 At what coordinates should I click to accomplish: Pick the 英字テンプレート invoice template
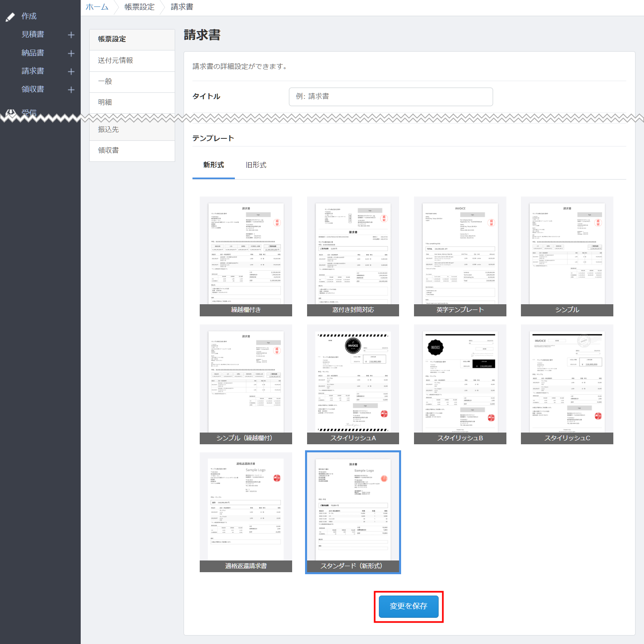point(460,256)
